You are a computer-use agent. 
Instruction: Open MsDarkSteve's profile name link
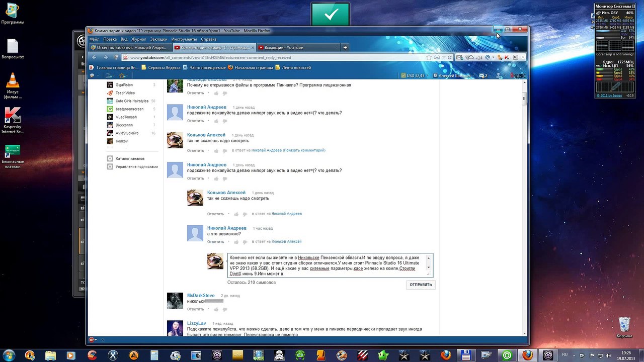[201, 296]
